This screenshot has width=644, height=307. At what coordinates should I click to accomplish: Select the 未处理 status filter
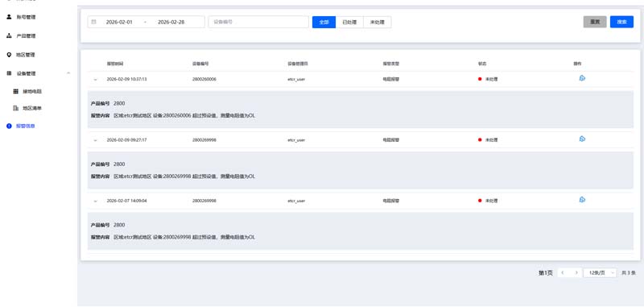pyautogui.click(x=377, y=23)
